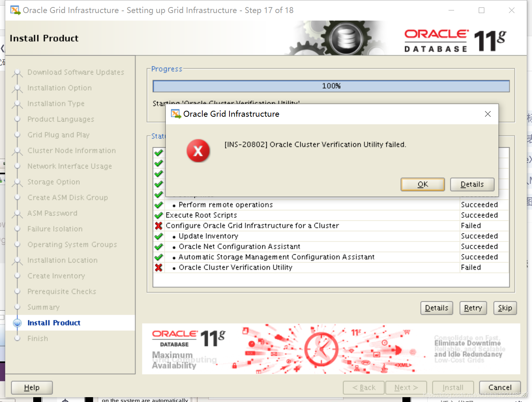
Task: Click the installer icon in the main title bar
Action: 15,10
